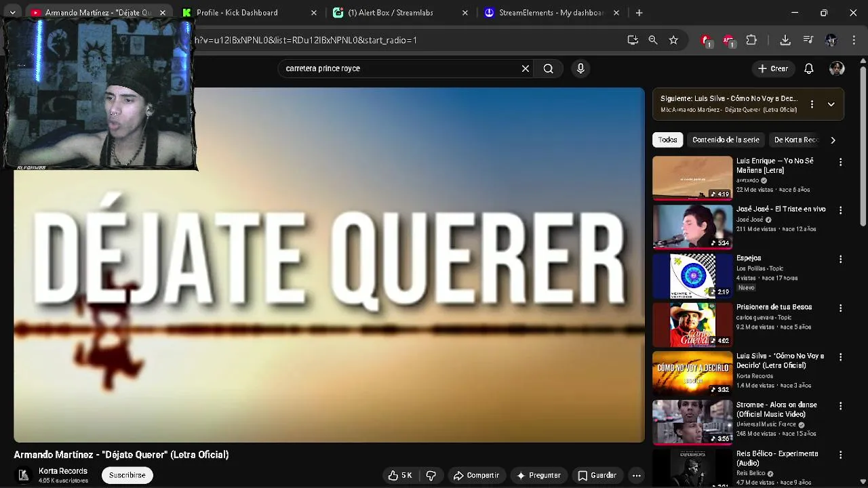Image resolution: width=868 pixels, height=488 pixels.
Task: Close the Armando Martínez YouTube tab
Action: click(x=163, y=12)
